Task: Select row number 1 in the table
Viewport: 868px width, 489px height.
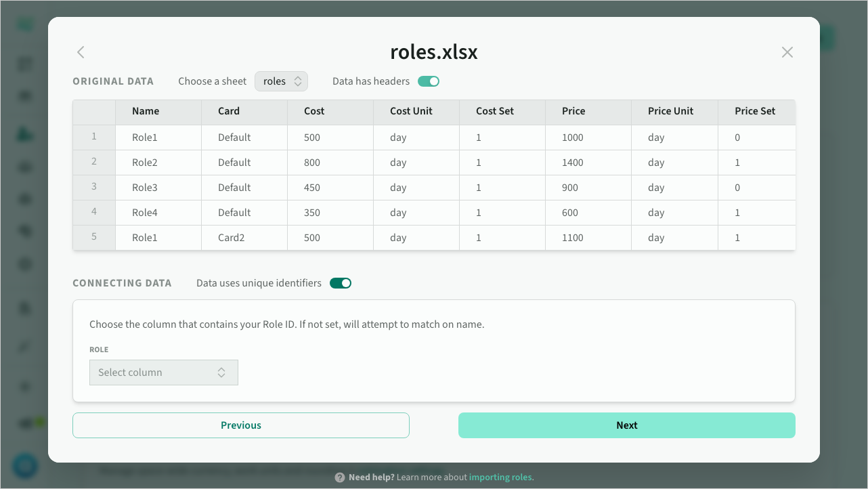Action: (x=94, y=137)
